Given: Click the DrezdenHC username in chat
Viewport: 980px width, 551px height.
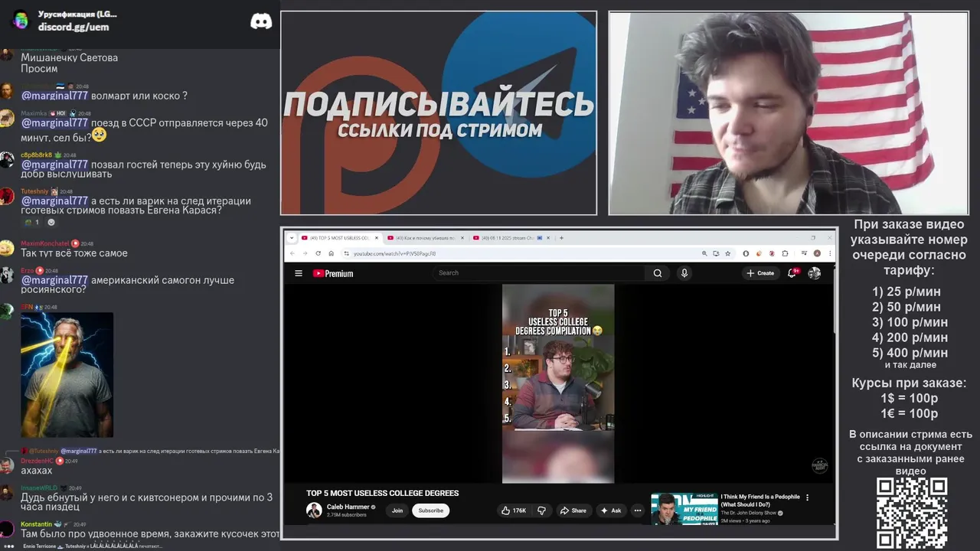Looking at the screenshot, I should click(x=37, y=461).
